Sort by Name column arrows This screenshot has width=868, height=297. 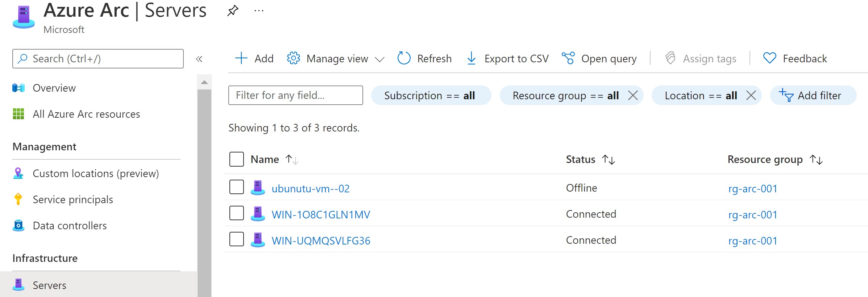[x=292, y=159]
